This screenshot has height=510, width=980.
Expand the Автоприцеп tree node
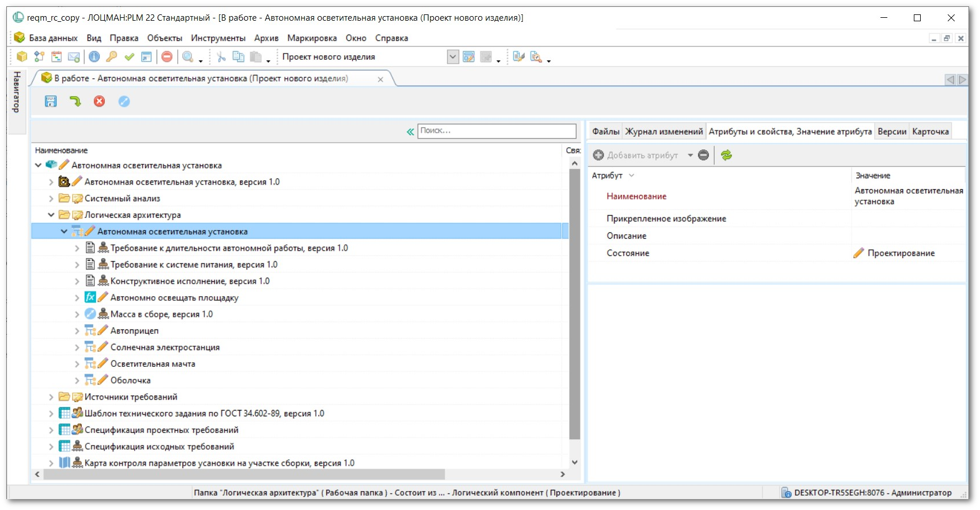click(77, 331)
